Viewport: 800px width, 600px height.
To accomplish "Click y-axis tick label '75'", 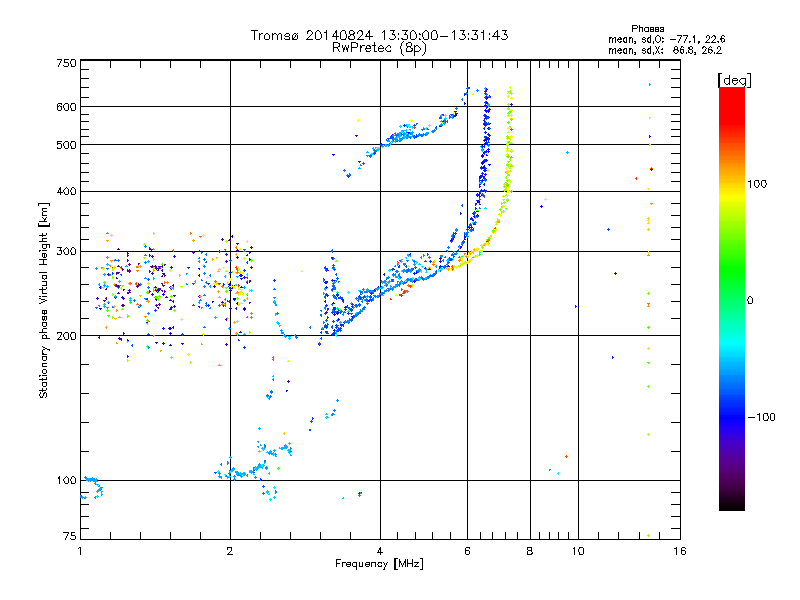I will [70, 536].
